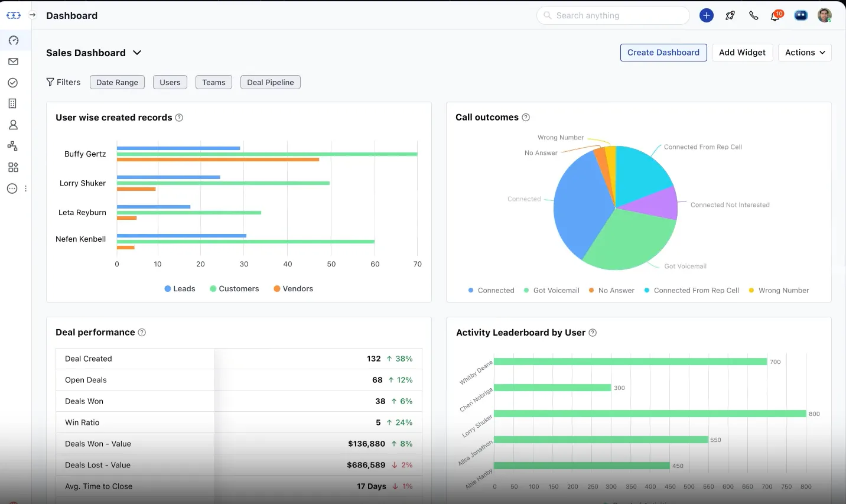Click the Dashboard page title in the header
The image size is (846, 504).
(71, 15)
